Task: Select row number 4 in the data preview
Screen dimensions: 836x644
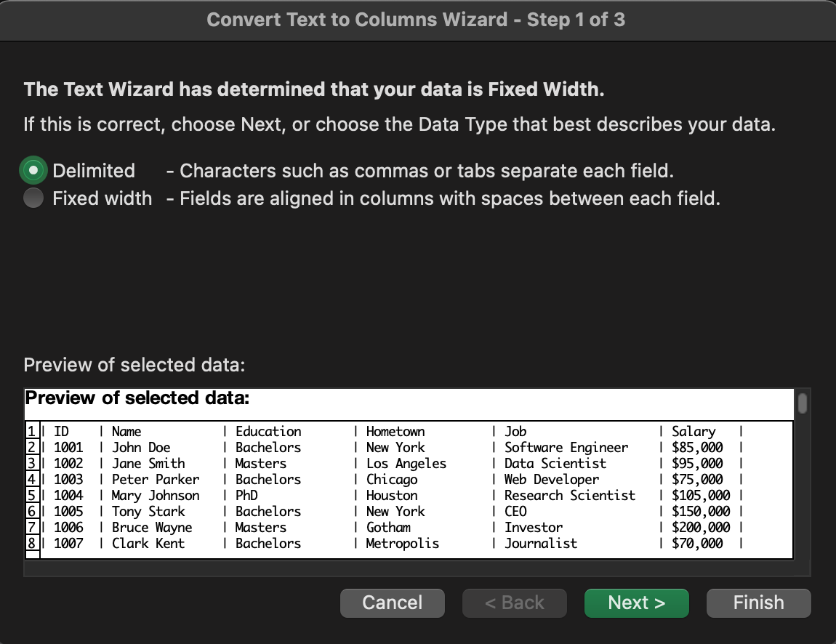Action: 32,479
